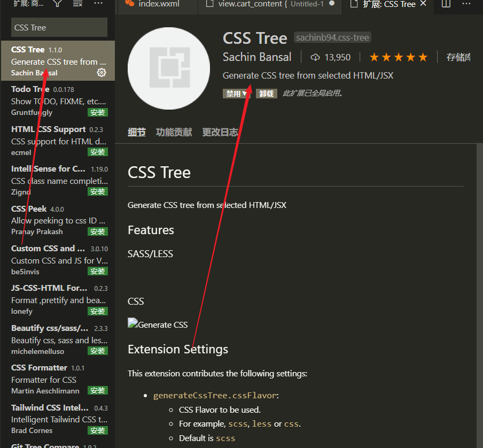Open the five-star rating reviews
The height and width of the screenshot is (448, 483).
(398, 57)
